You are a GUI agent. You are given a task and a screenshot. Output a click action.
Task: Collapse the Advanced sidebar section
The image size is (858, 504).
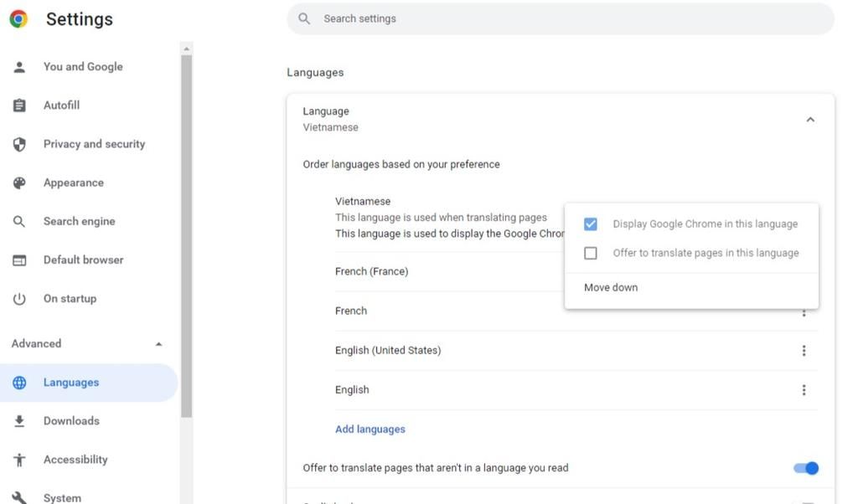pos(158,344)
